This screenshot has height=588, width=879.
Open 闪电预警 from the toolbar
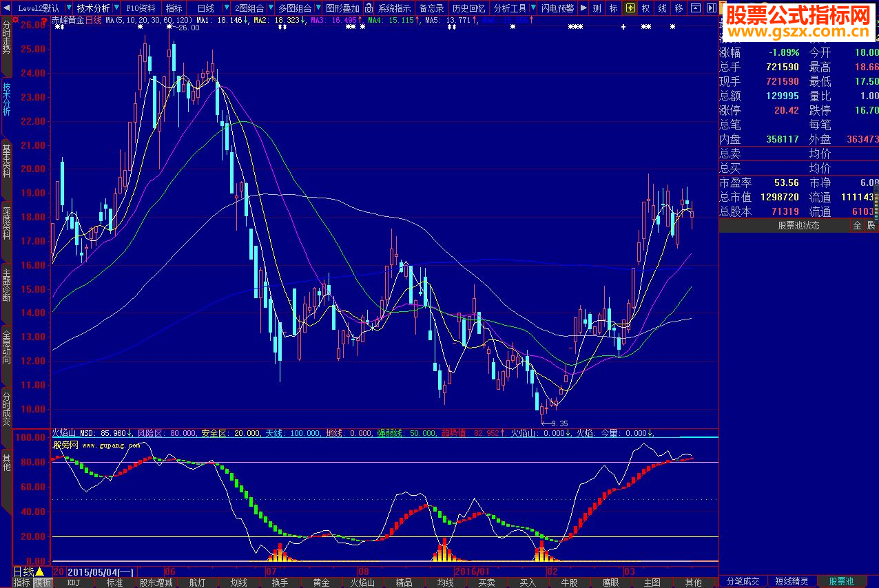click(557, 8)
